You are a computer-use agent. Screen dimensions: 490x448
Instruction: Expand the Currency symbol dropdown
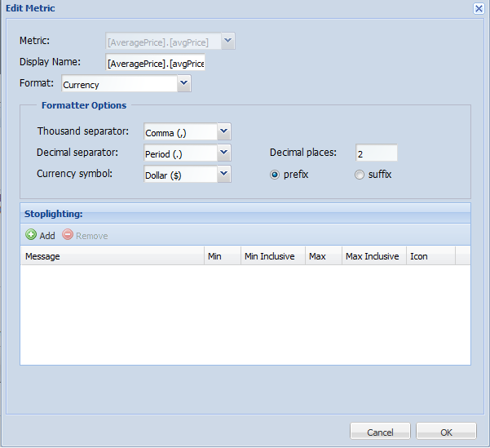(224, 174)
